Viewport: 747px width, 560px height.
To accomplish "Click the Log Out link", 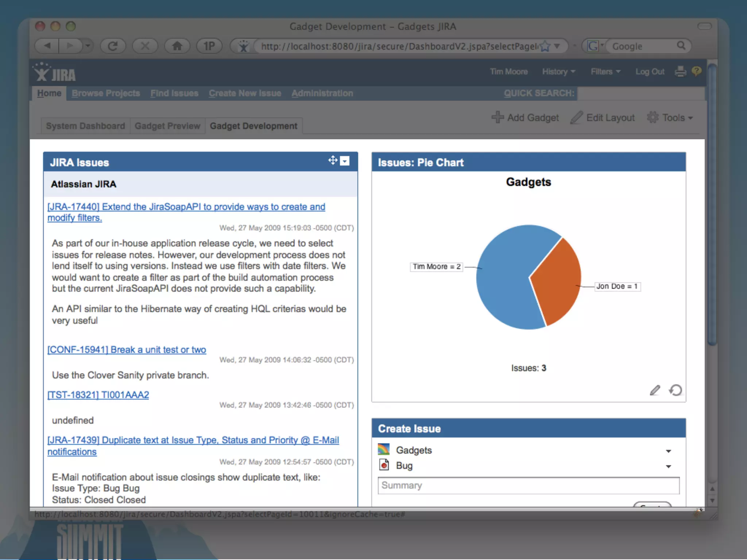I will [650, 71].
